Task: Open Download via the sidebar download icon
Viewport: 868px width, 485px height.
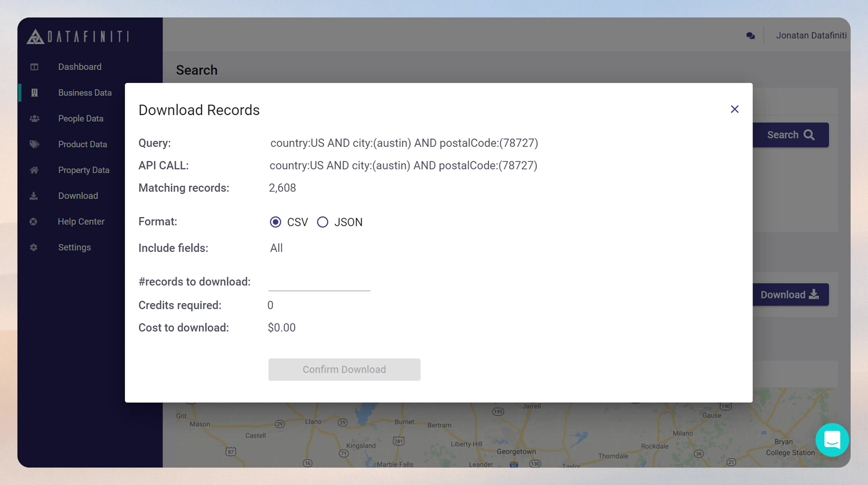Action: click(34, 196)
